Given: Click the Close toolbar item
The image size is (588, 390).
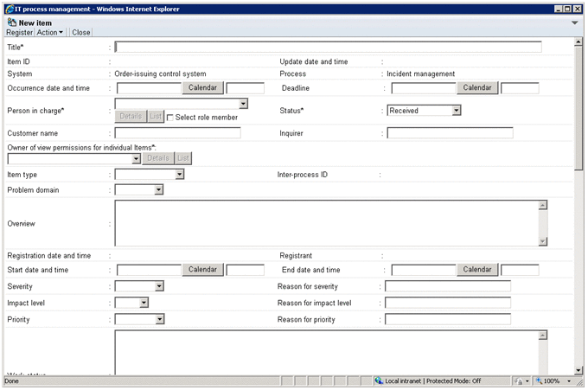Looking at the screenshot, I should pos(80,32).
